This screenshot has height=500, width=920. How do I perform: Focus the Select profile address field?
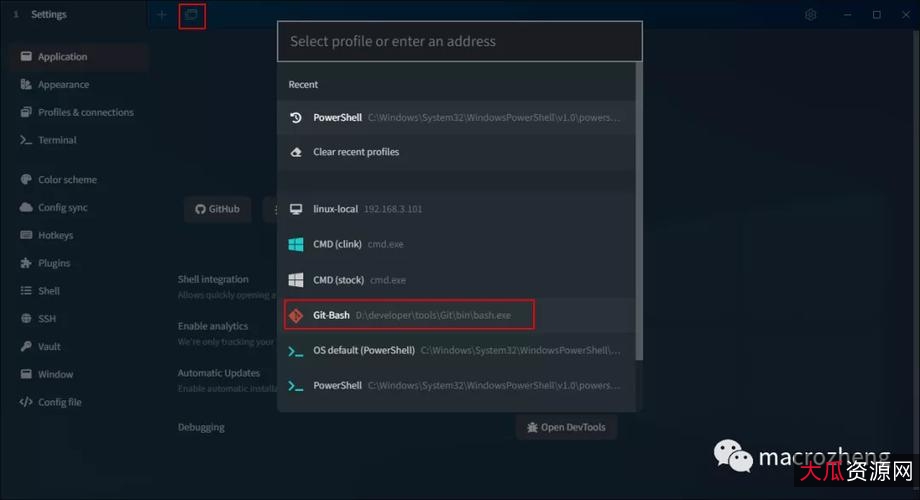pos(459,41)
